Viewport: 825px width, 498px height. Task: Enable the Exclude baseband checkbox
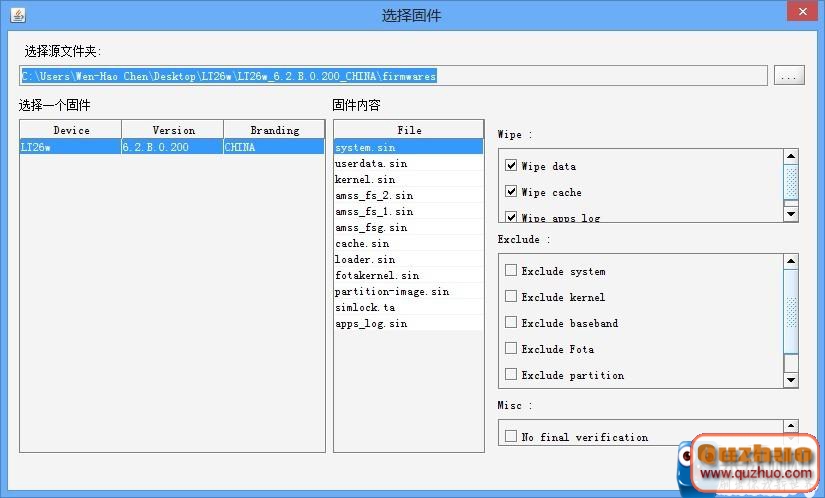(x=510, y=322)
